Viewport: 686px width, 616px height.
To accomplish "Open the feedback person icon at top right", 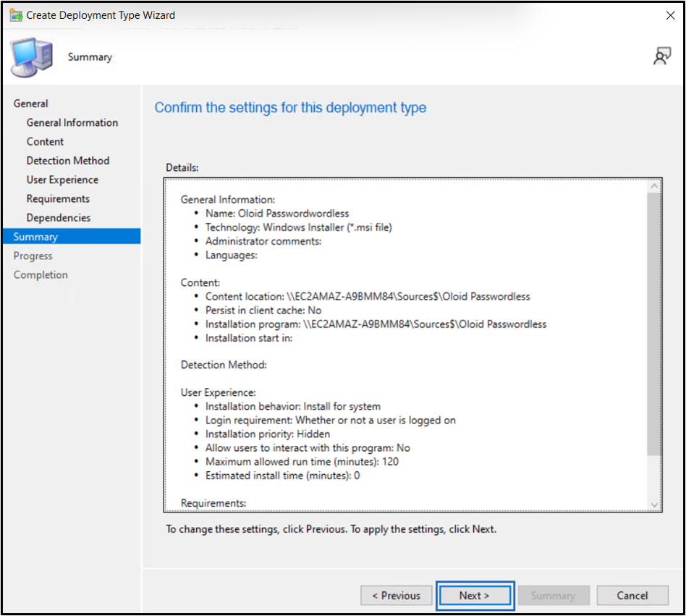I will tap(662, 56).
